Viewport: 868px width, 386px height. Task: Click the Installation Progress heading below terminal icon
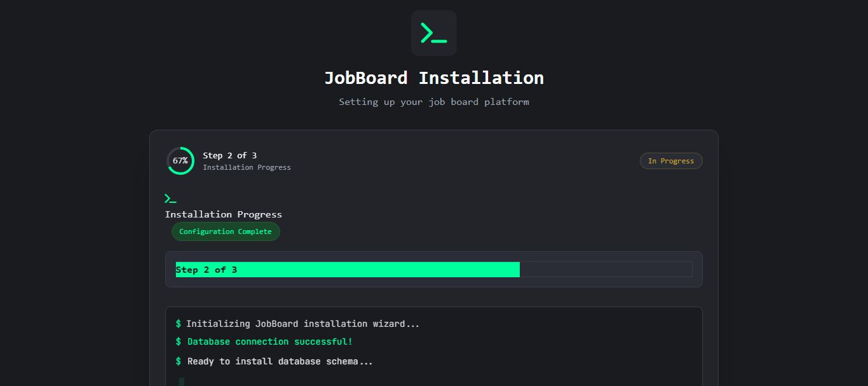point(224,214)
